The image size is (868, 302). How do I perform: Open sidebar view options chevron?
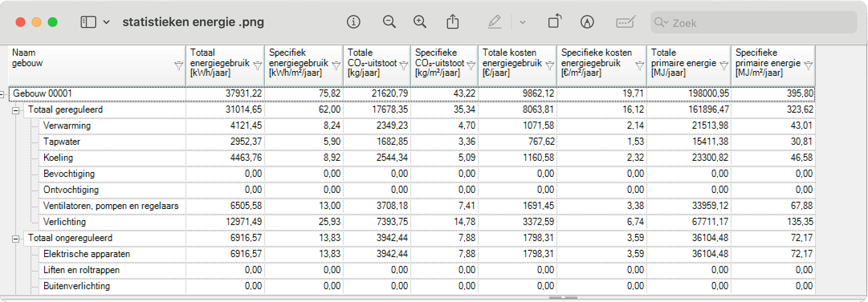(x=106, y=22)
